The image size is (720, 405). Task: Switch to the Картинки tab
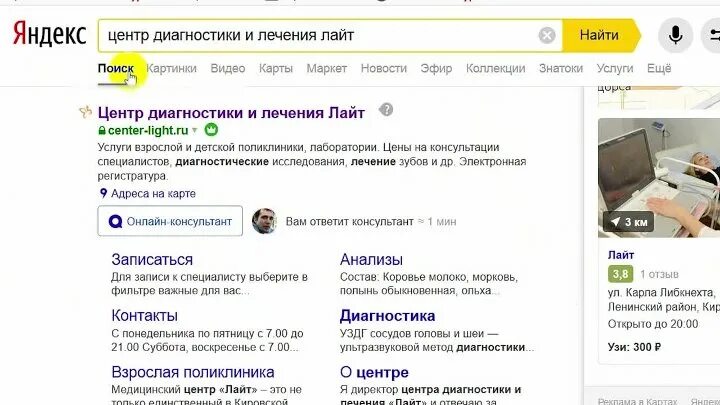coord(171,68)
